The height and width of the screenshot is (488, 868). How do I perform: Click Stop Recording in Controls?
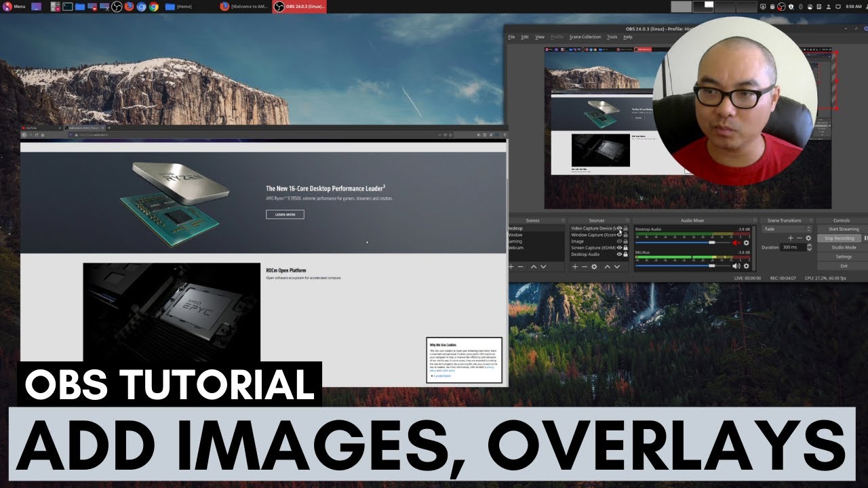pos(839,239)
